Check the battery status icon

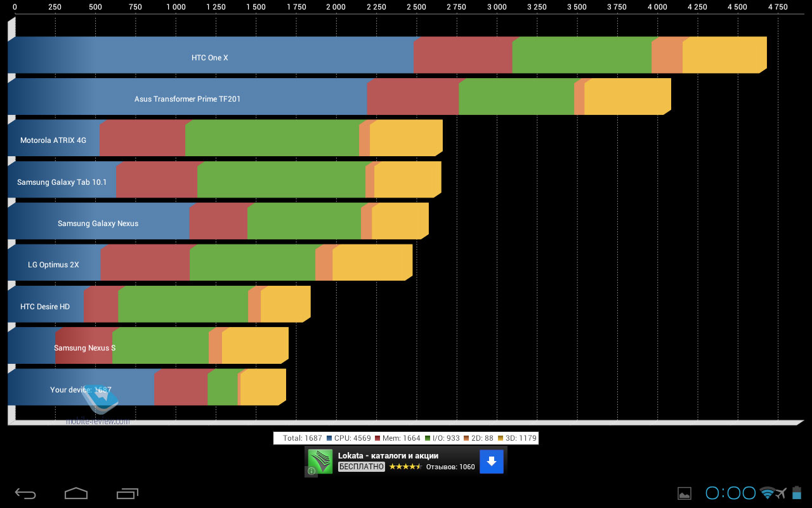pos(797,493)
